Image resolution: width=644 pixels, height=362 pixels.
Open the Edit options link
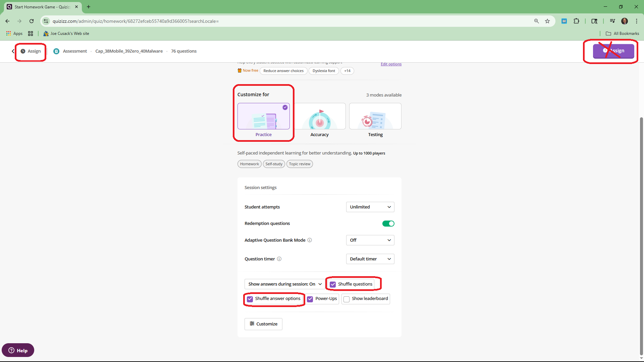click(x=391, y=64)
